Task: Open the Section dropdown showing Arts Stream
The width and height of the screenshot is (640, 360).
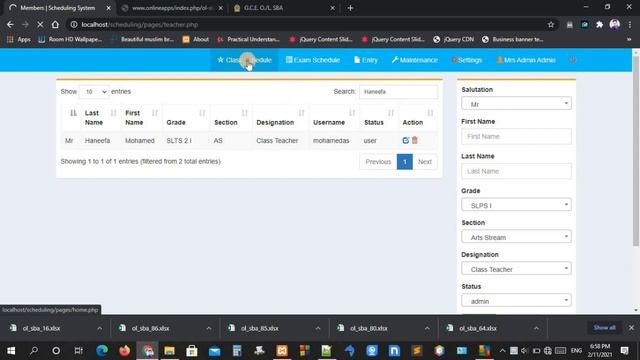Action: point(516,237)
